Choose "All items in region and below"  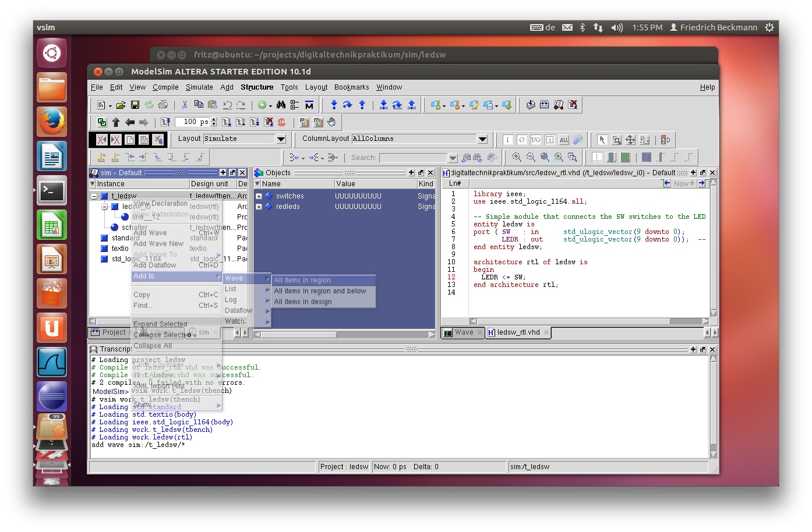320,291
